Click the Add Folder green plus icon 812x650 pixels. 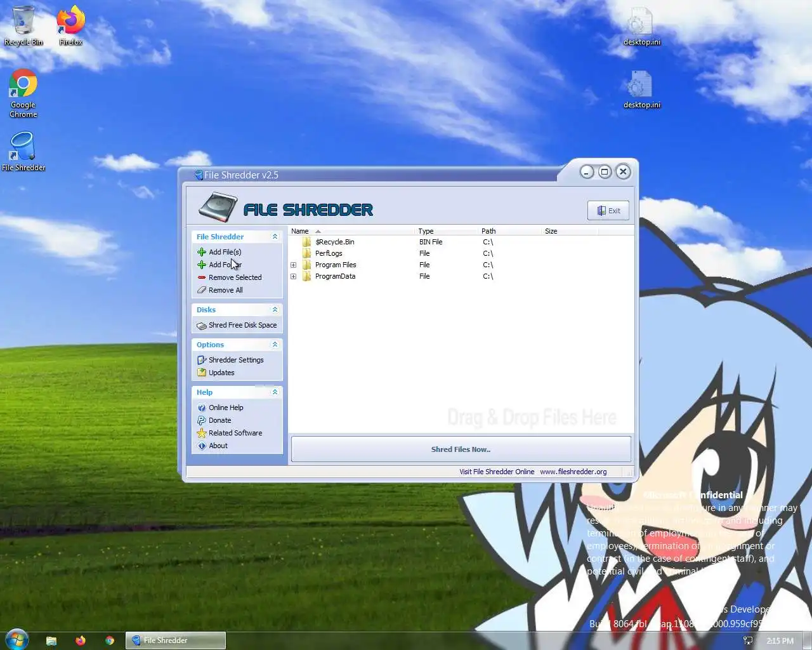pyautogui.click(x=202, y=265)
